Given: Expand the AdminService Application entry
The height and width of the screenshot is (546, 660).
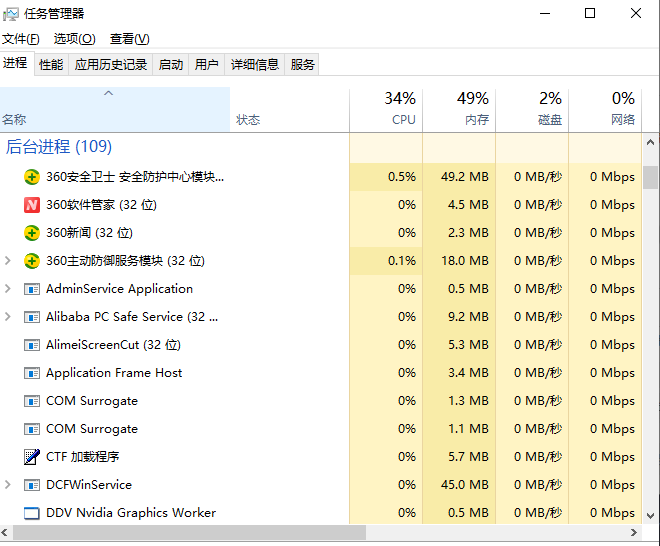Looking at the screenshot, I should point(8,289).
